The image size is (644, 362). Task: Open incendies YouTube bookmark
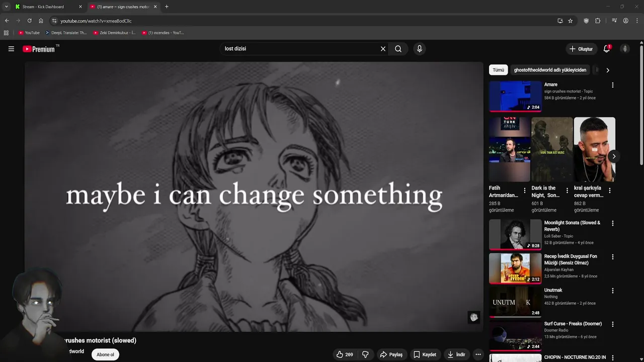tap(163, 33)
